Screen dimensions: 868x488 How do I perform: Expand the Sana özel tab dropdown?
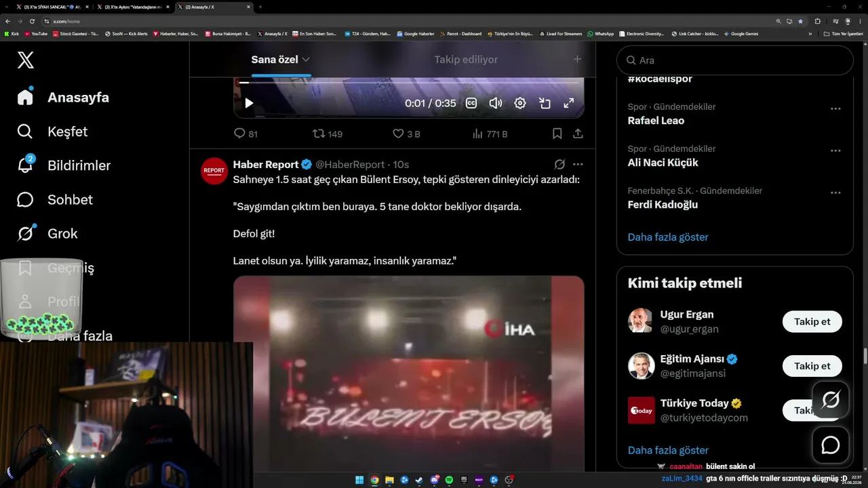point(306,60)
